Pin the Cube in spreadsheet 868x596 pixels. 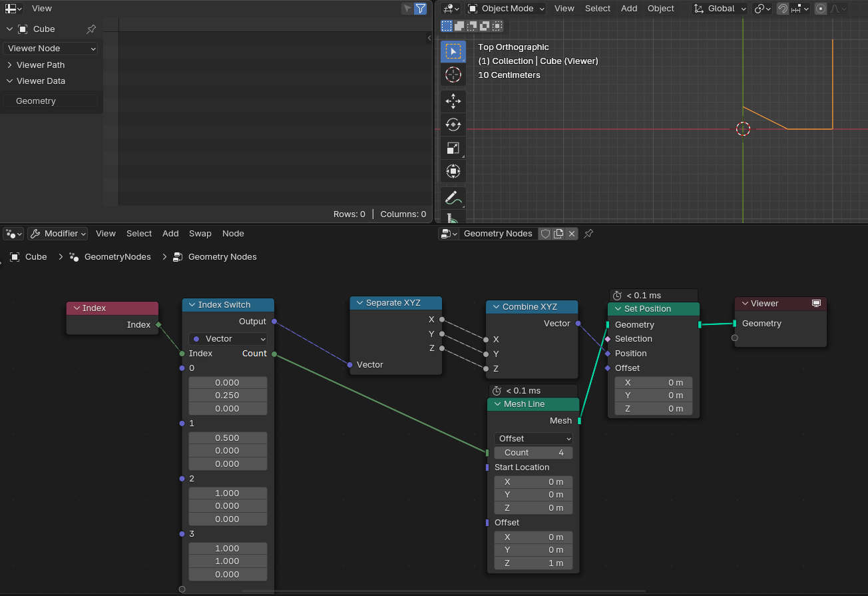91,29
